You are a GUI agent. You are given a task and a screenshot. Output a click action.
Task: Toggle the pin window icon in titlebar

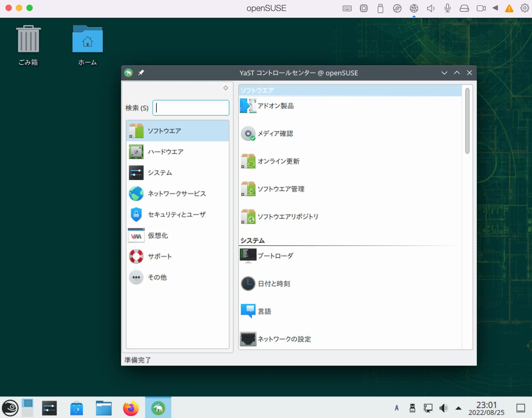[141, 73]
